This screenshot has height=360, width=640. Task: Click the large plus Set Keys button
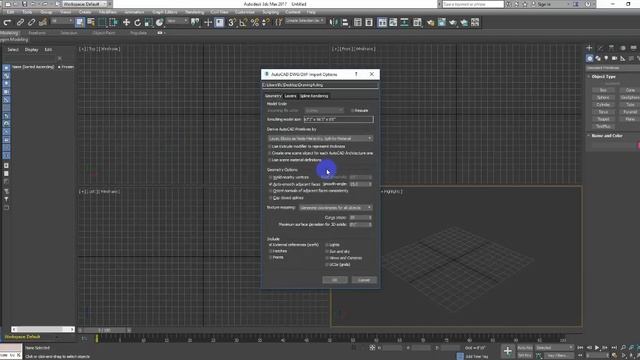click(507, 351)
